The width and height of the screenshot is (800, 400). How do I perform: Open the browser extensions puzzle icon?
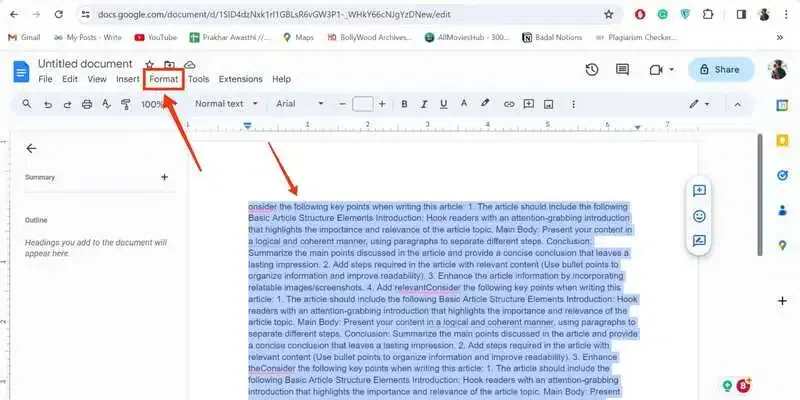tap(708, 14)
